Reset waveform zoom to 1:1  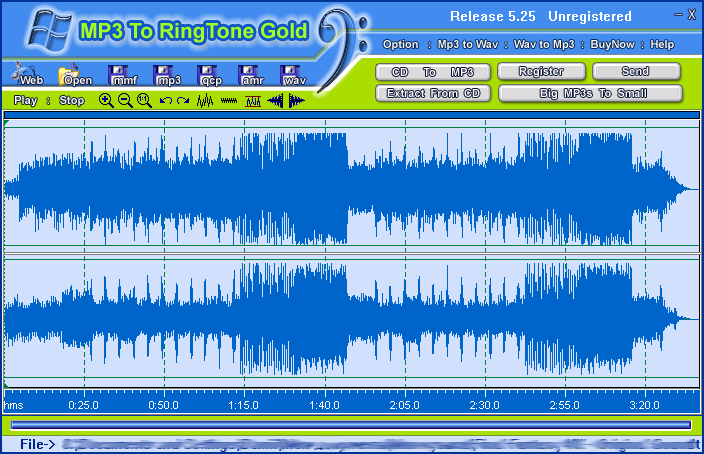(x=145, y=101)
